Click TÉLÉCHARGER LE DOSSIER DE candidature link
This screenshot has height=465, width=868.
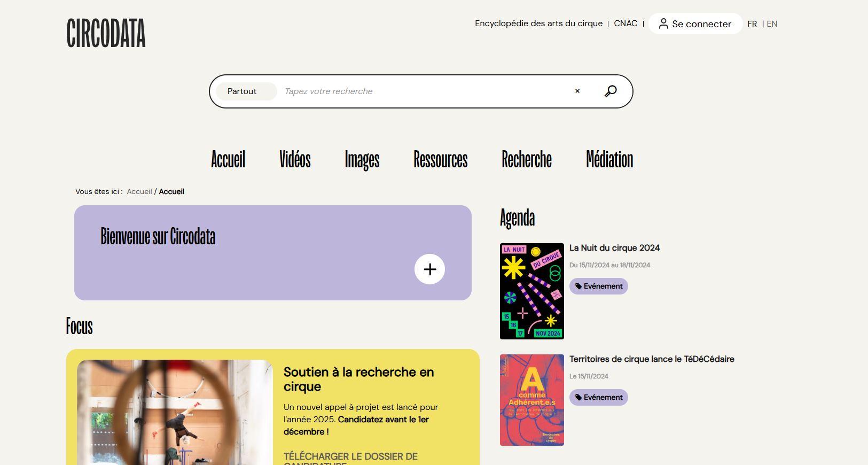point(350,460)
